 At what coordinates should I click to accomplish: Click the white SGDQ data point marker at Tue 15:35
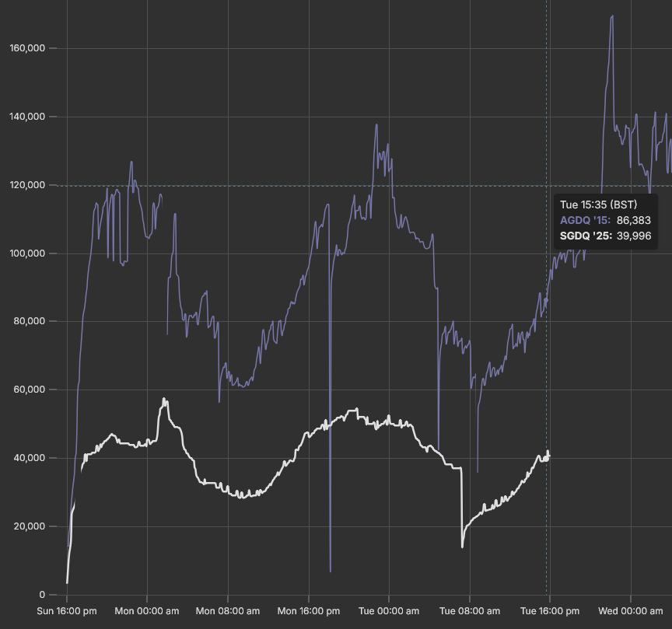tap(547, 458)
